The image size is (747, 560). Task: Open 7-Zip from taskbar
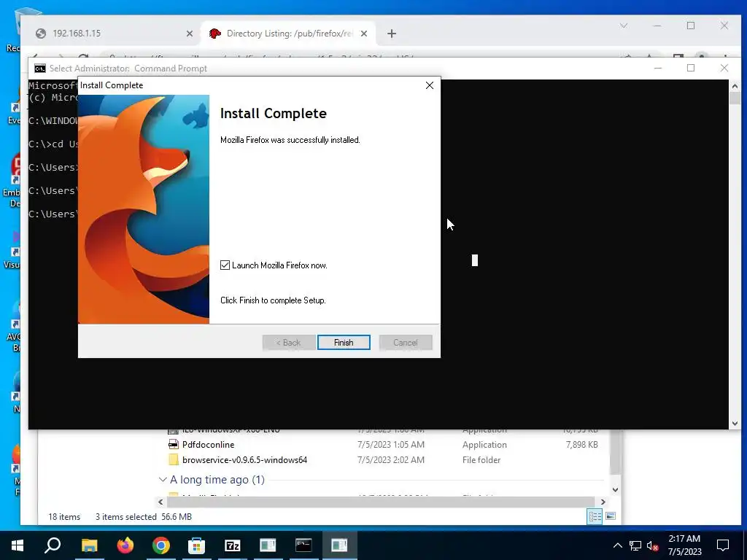coord(232,545)
